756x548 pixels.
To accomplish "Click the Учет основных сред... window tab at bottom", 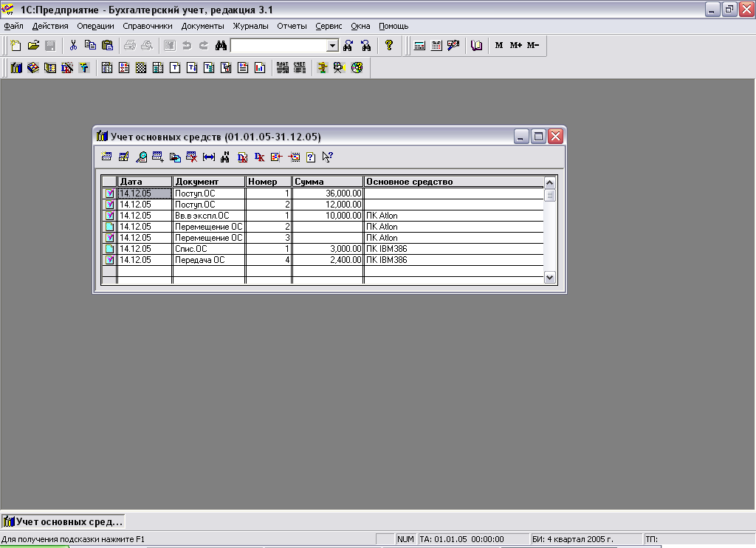I will point(63,521).
